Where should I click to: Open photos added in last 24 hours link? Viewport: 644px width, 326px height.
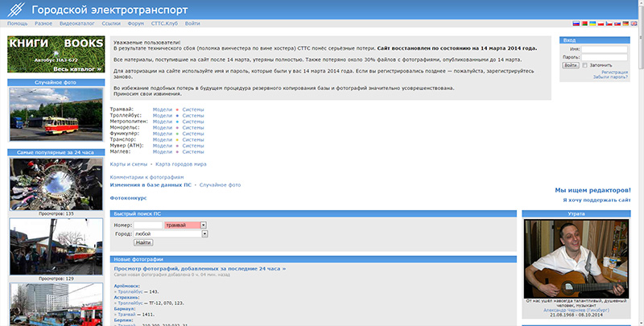click(x=200, y=269)
